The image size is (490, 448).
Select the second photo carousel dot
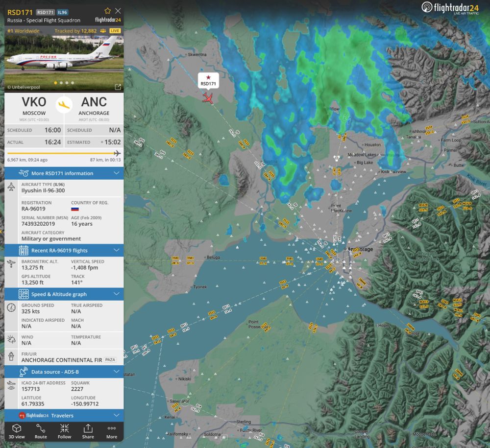(61, 83)
